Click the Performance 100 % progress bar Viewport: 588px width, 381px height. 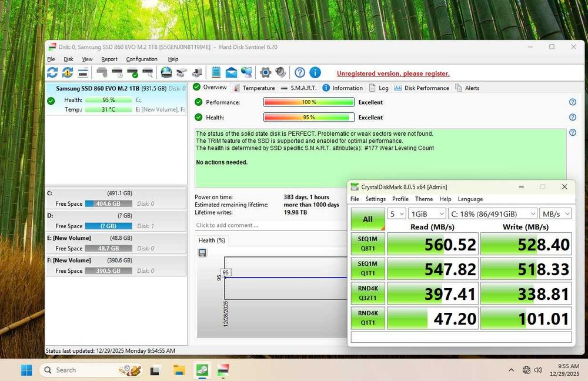[309, 102]
